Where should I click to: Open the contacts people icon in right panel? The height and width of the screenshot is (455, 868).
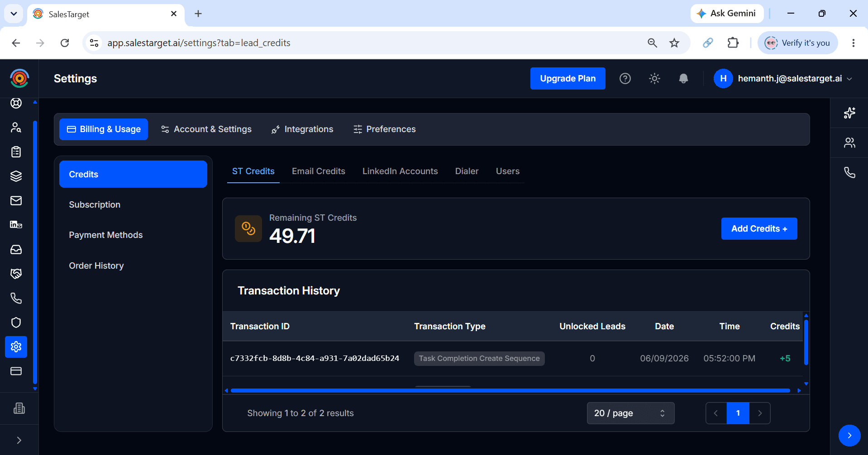pyautogui.click(x=849, y=143)
